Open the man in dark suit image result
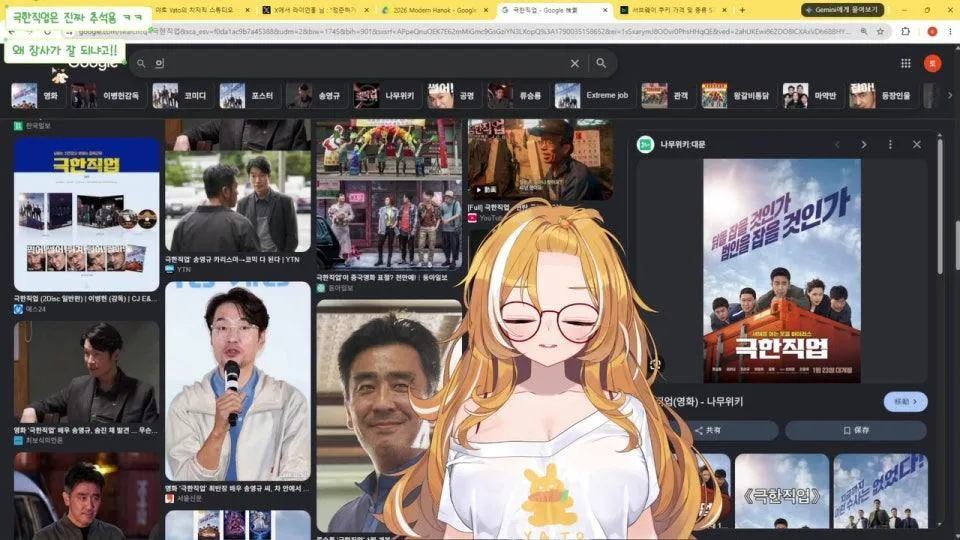Image resolution: width=960 pixels, height=540 pixels. (86, 372)
